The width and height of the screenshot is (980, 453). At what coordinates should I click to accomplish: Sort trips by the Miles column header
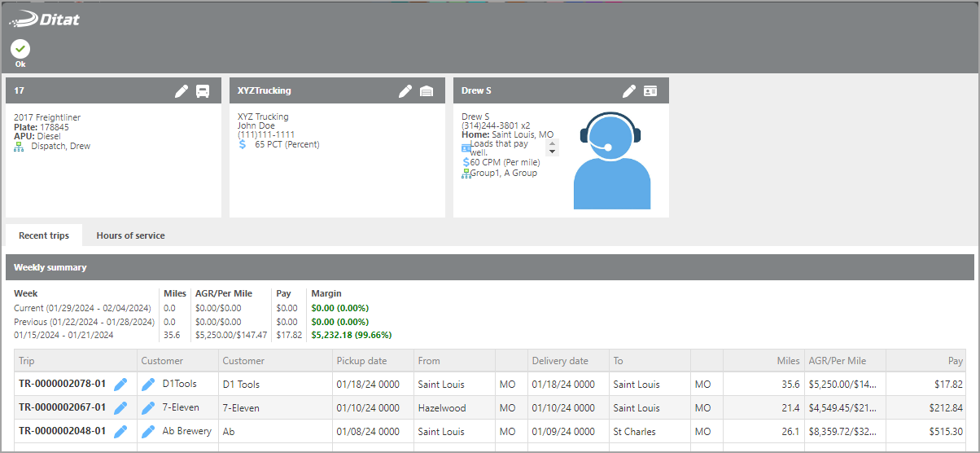(x=787, y=360)
